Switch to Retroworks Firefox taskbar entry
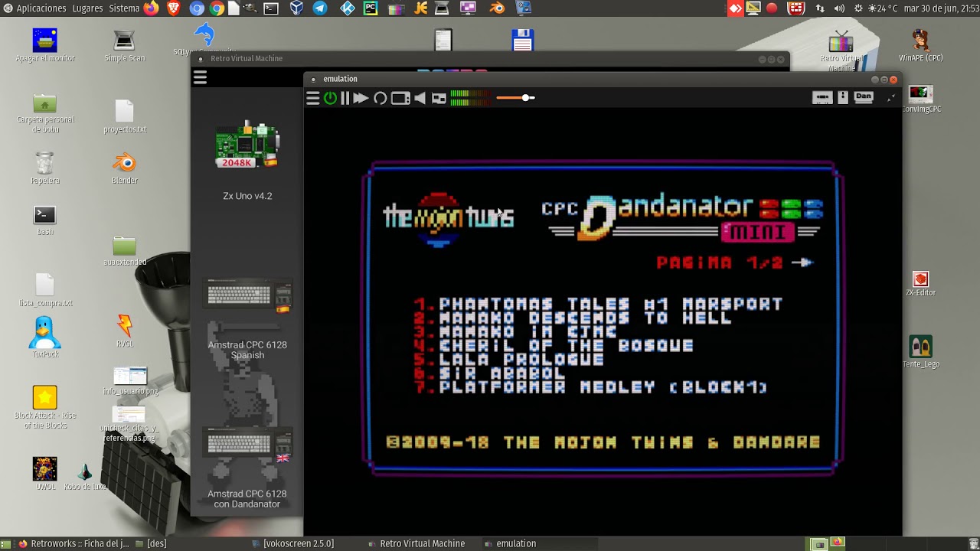 click(73, 543)
